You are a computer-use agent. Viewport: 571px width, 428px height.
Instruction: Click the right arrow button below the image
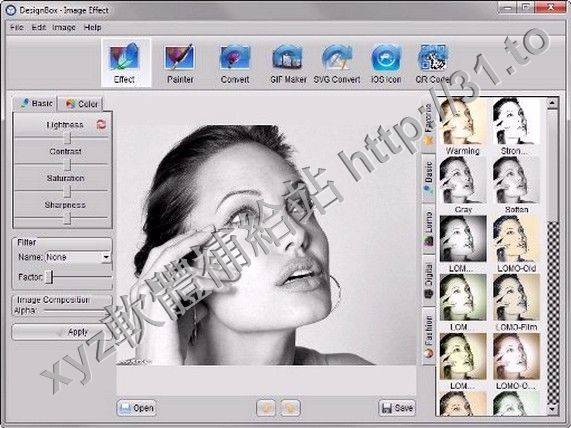click(291, 407)
